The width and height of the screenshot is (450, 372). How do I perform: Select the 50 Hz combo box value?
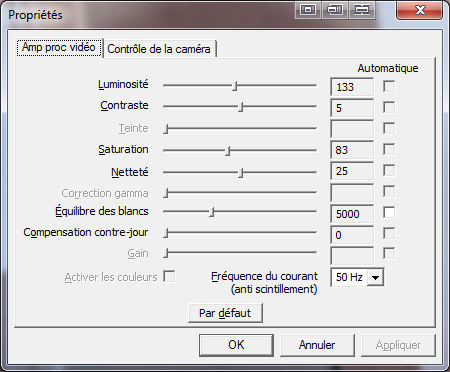tap(349, 277)
